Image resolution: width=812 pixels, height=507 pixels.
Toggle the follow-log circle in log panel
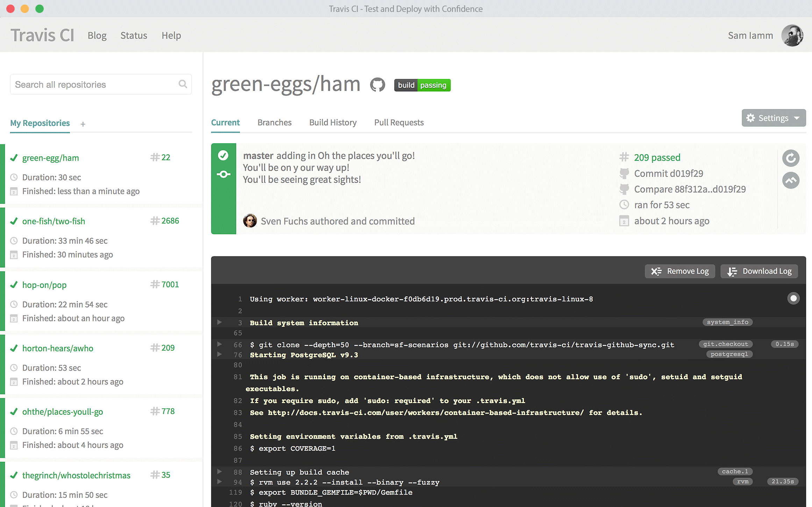click(x=793, y=298)
